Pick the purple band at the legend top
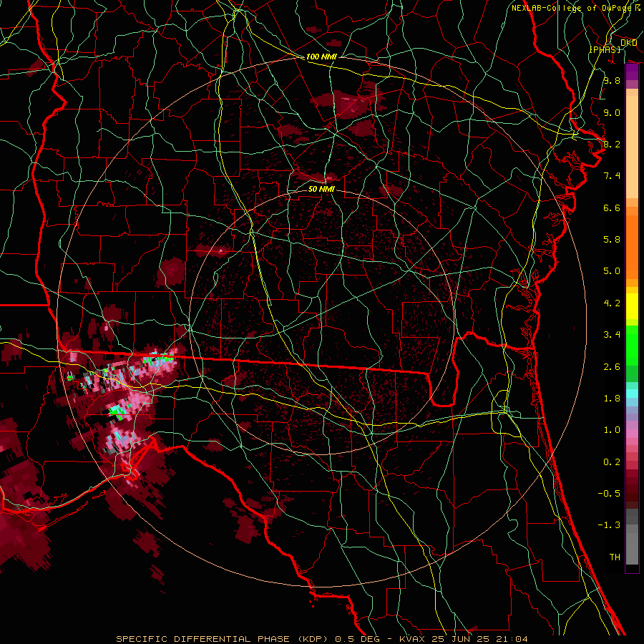The height and width of the screenshot is (644, 644). point(632,72)
